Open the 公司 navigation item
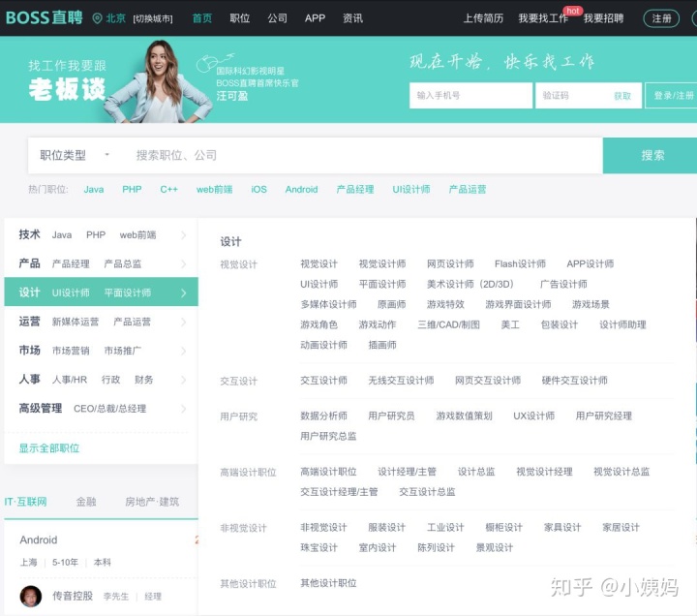 point(278,18)
